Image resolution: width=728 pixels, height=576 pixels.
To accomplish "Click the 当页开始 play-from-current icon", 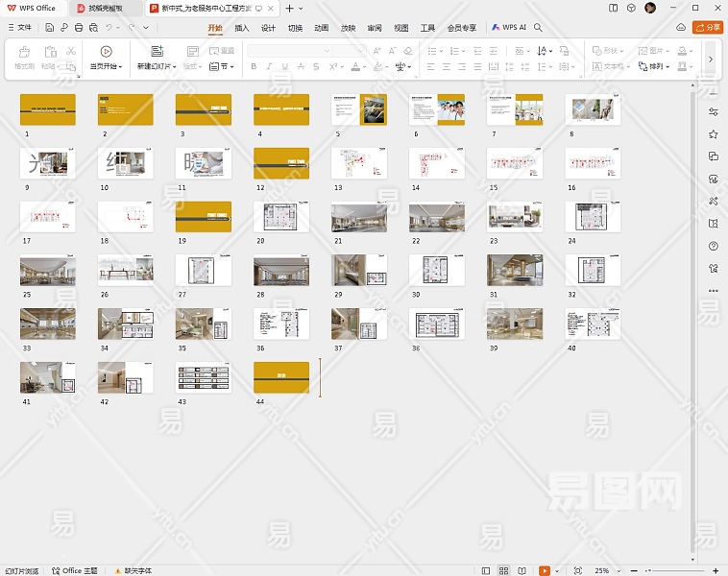I will tap(106, 52).
